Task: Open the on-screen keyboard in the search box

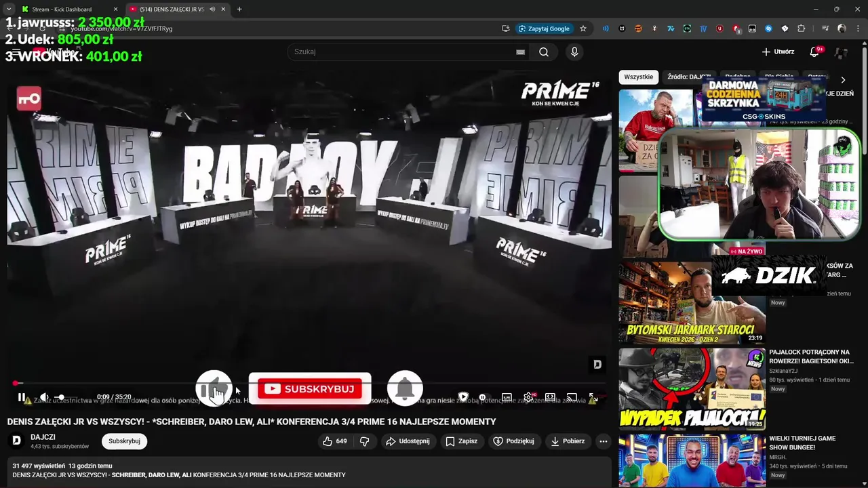Action: point(520,52)
